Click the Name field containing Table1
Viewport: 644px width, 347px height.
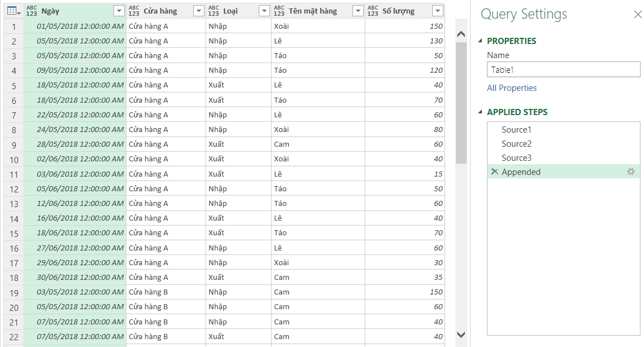(x=564, y=69)
